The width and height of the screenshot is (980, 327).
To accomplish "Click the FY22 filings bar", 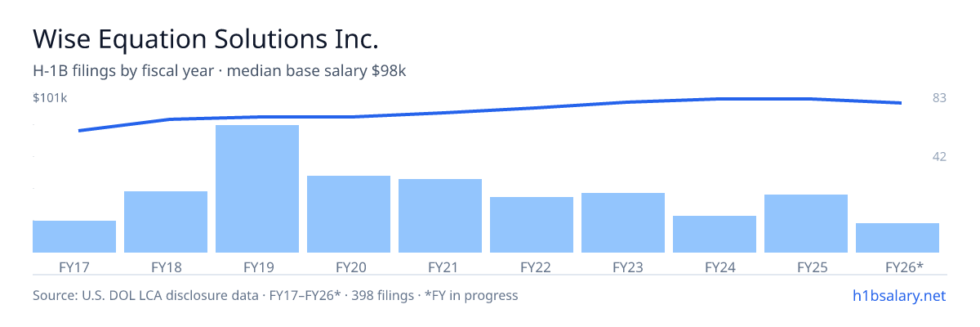I will coord(532,225).
